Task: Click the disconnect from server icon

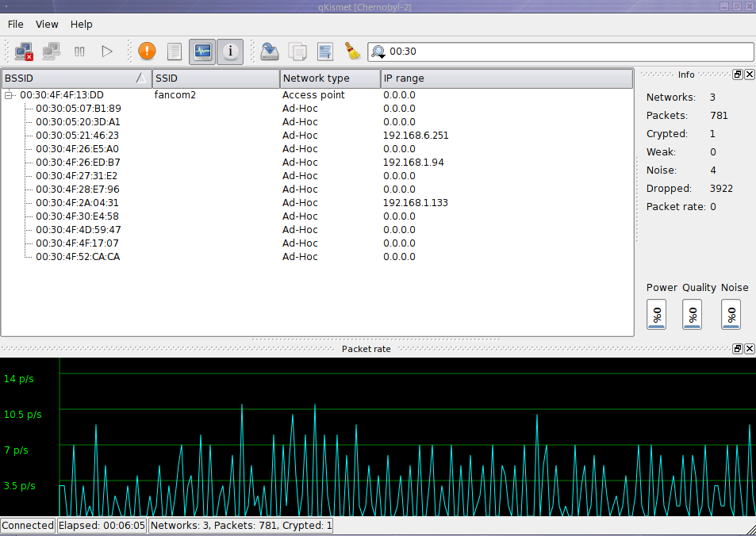Action: coord(24,52)
